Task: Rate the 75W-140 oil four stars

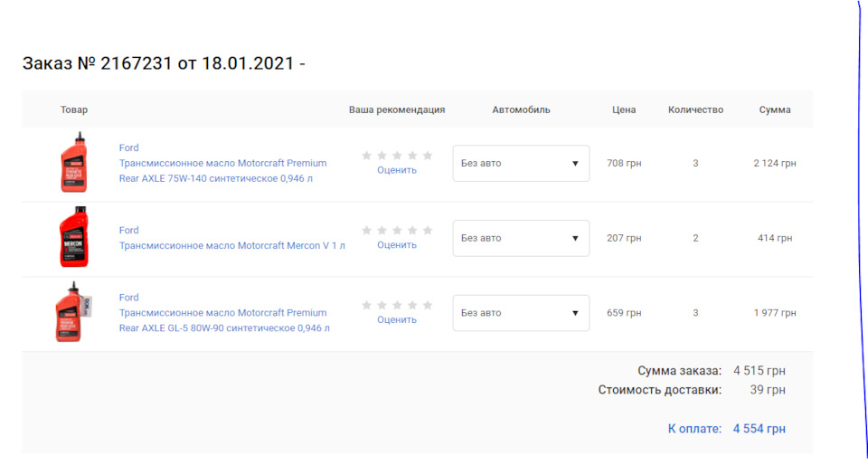Action: 412,156
